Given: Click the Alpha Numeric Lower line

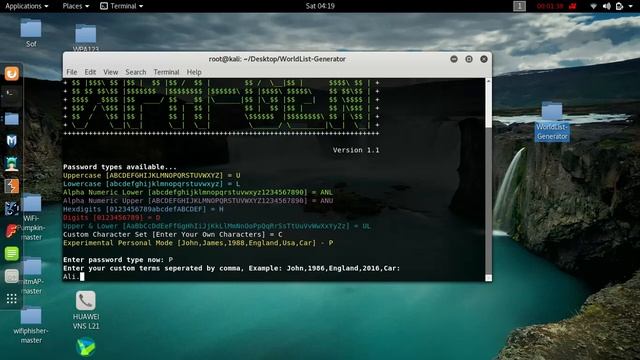Looking at the screenshot, I should click(198, 192).
